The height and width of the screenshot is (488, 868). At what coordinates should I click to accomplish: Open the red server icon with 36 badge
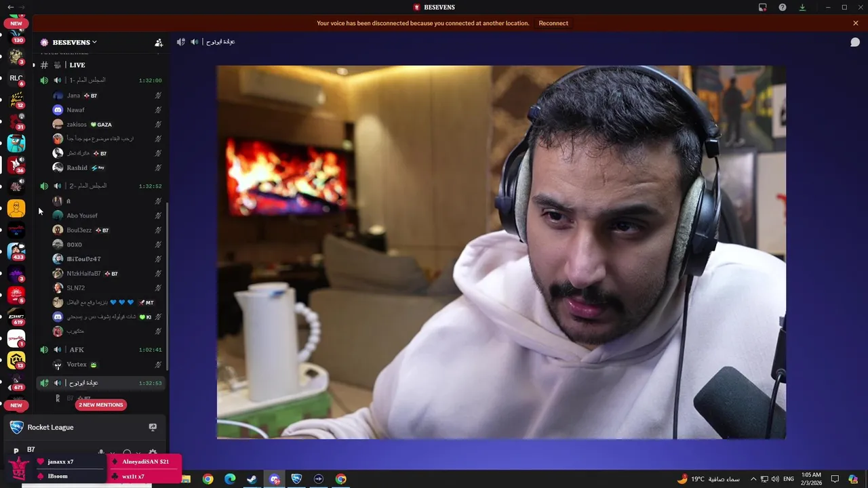[16, 165]
